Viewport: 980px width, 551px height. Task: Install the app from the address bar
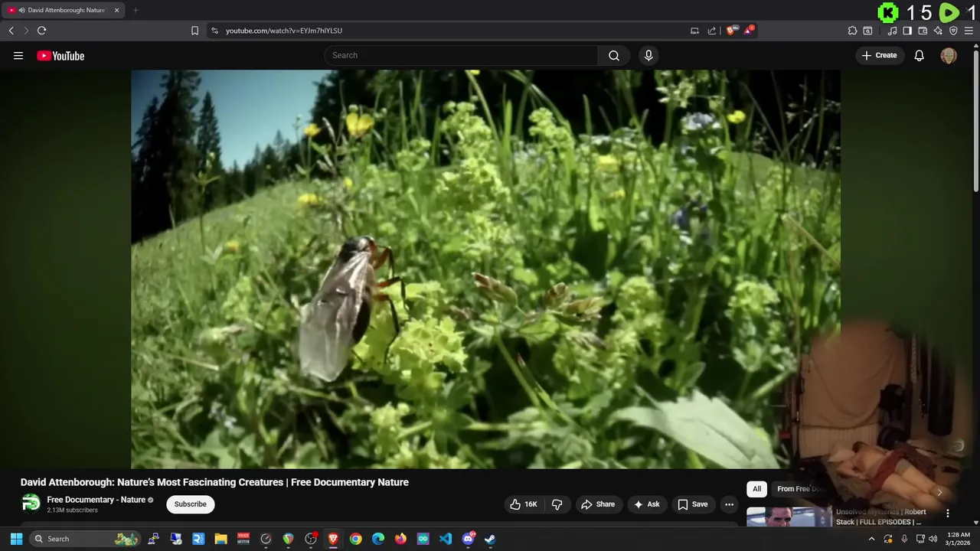[694, 31]
